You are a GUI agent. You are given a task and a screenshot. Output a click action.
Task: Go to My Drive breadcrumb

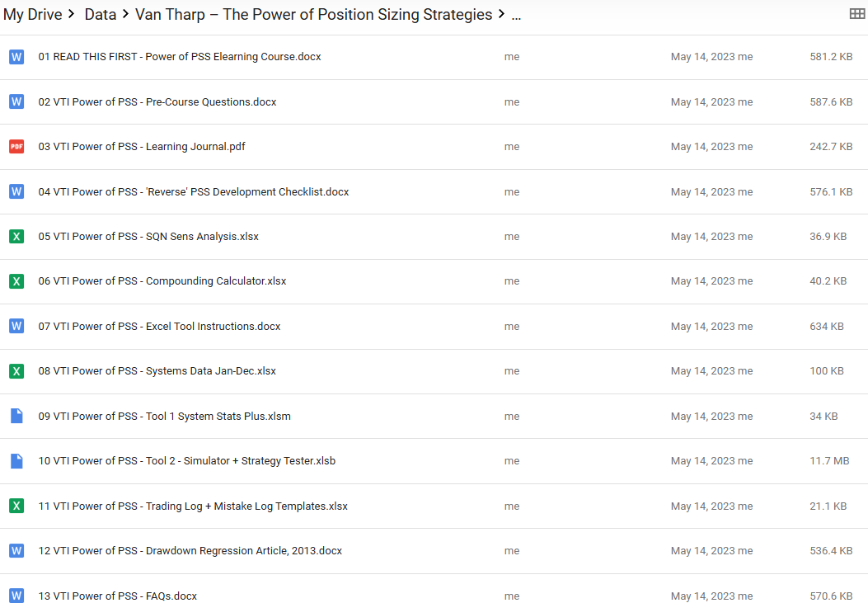(32, 15)
